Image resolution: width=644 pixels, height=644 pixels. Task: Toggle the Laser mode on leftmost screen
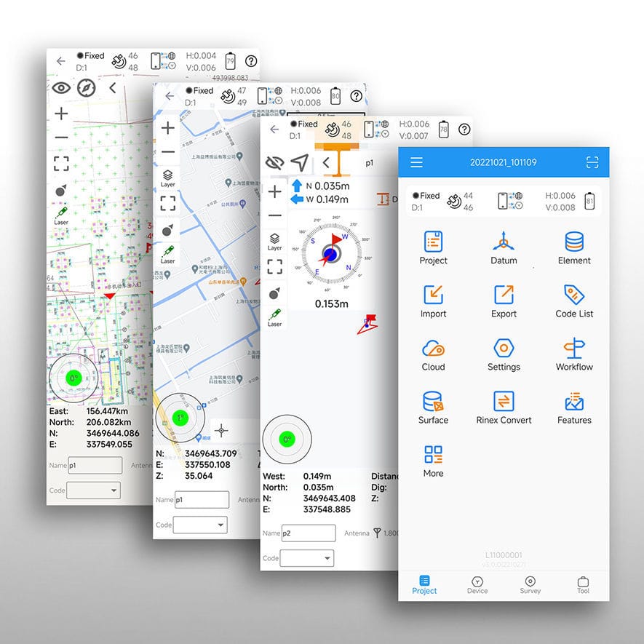pos(61,216)
